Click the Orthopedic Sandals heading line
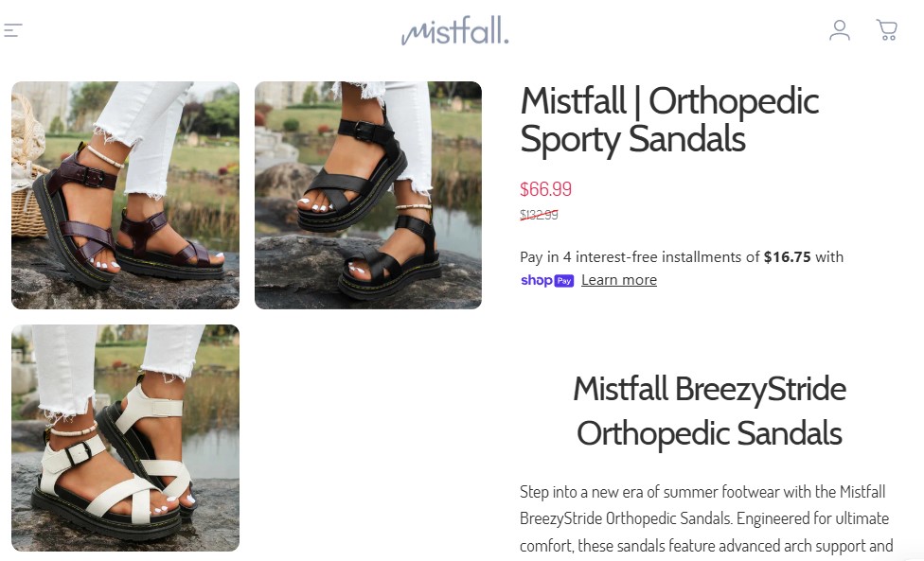Image resolution: width=924 pixels, height=561 pixels. [709, 434]
